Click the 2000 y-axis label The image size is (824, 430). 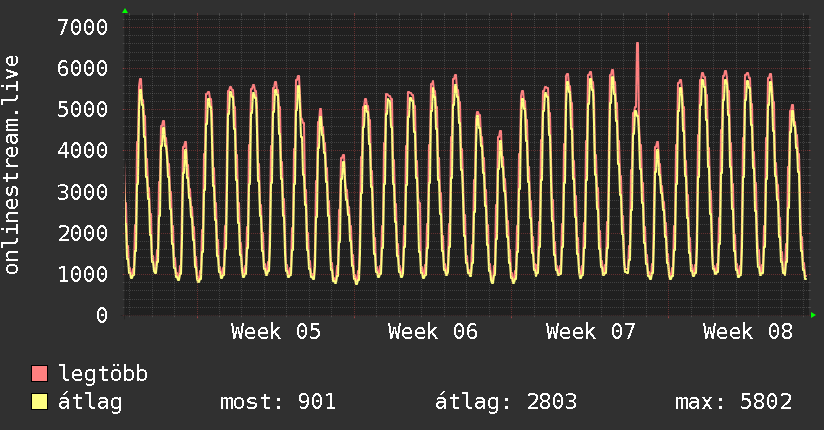pyautogui.click(x=83, y=233)
